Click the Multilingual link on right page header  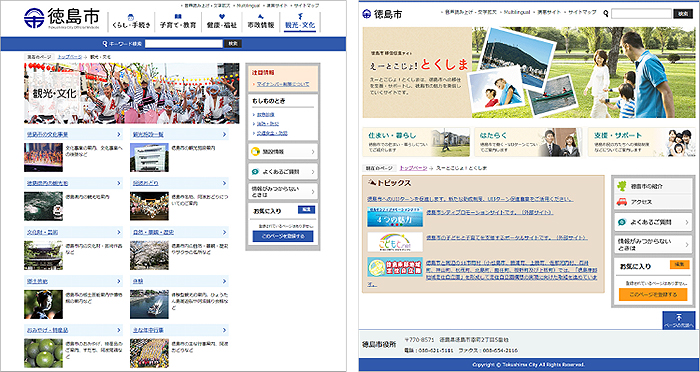tap(517, 12)
